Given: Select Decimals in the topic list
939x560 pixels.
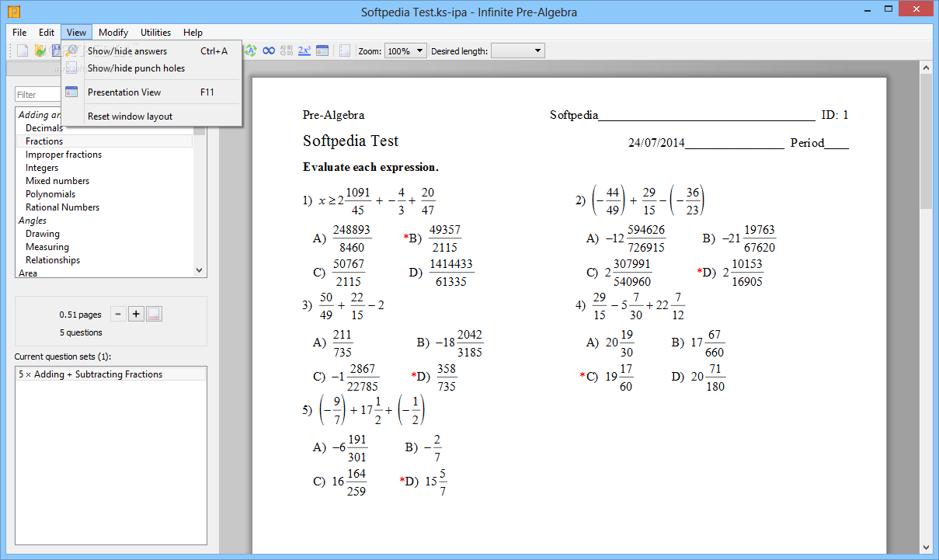Looking at the screenshot, I should 44,128.
